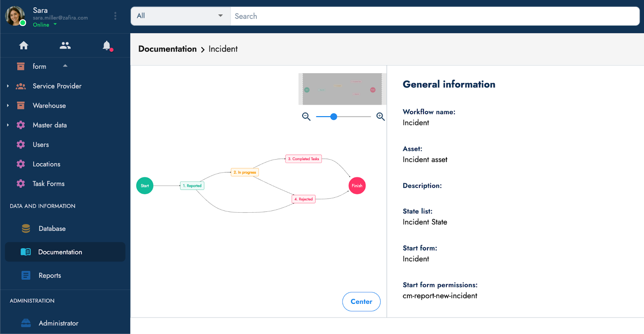644x334 pixels.
Task: Click Sara's profile avatar
Action: (x=15, y=16)
